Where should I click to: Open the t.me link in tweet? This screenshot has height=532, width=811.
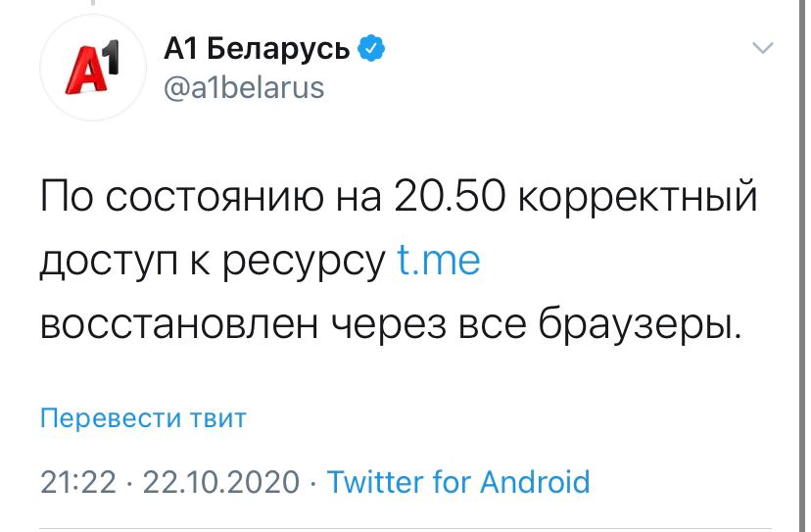[x=440, y=264]
